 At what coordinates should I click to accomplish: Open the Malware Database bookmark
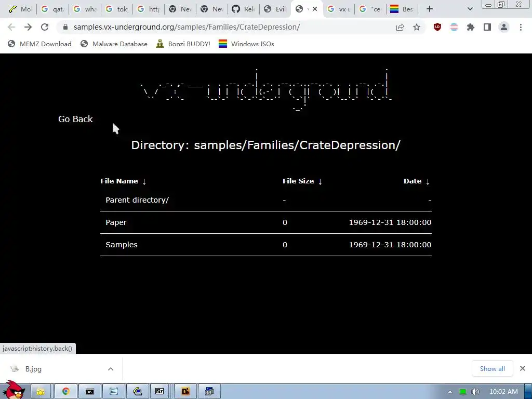[x=114, y=44]
